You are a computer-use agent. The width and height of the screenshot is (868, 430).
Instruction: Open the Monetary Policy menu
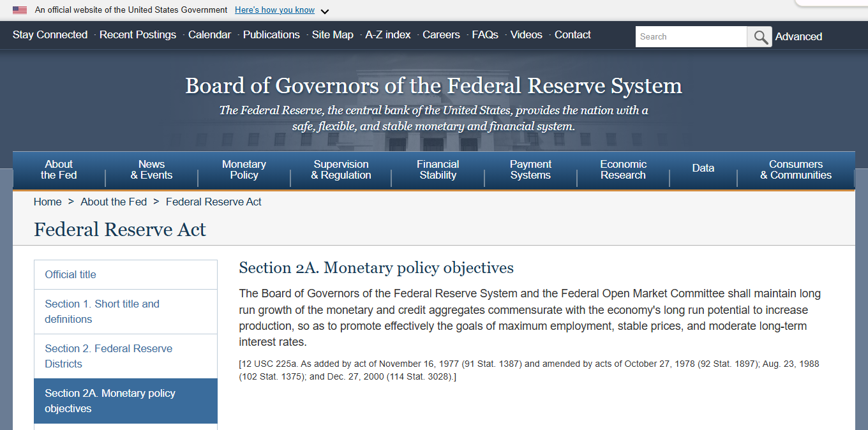point(244,170)
